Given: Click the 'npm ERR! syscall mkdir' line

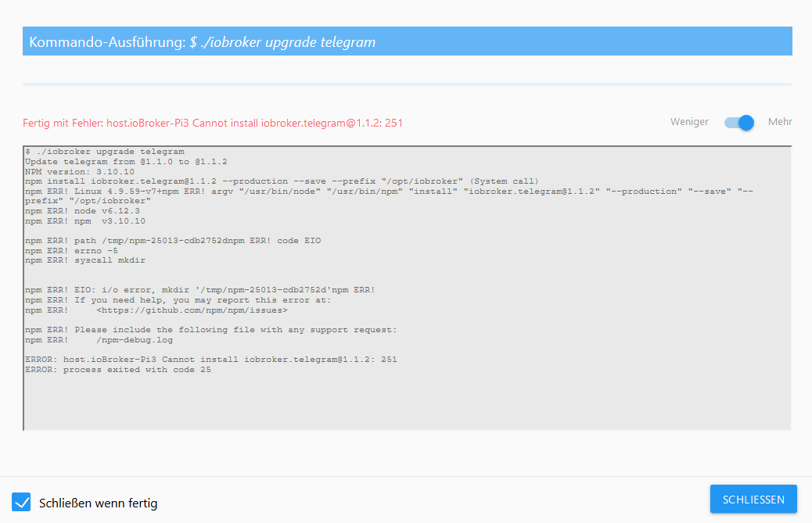Looking at the screenshot, I should [x=85, y=260].
